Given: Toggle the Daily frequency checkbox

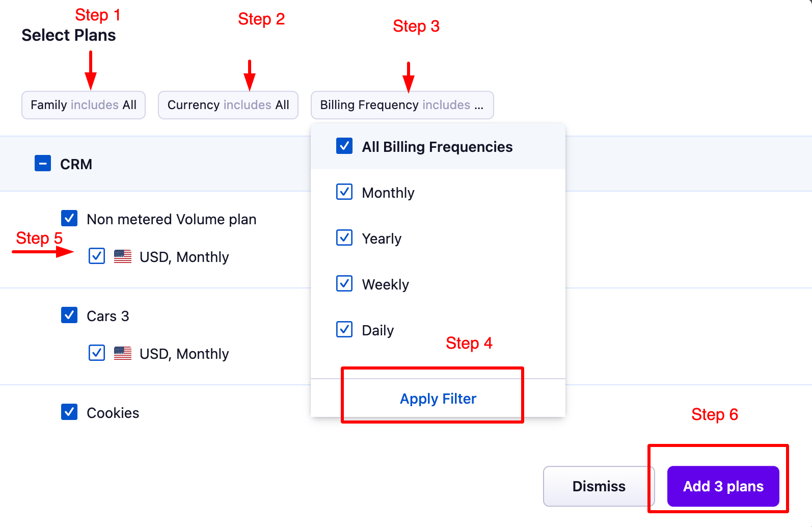Looking at the screenshot, I should click(x=344, y=330).
